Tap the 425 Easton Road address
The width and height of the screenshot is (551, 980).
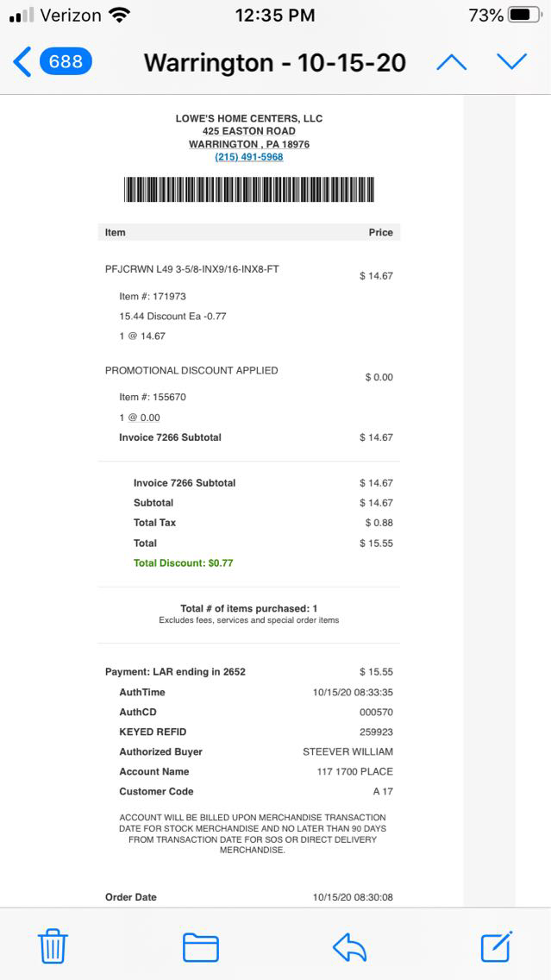coord(249,131)
